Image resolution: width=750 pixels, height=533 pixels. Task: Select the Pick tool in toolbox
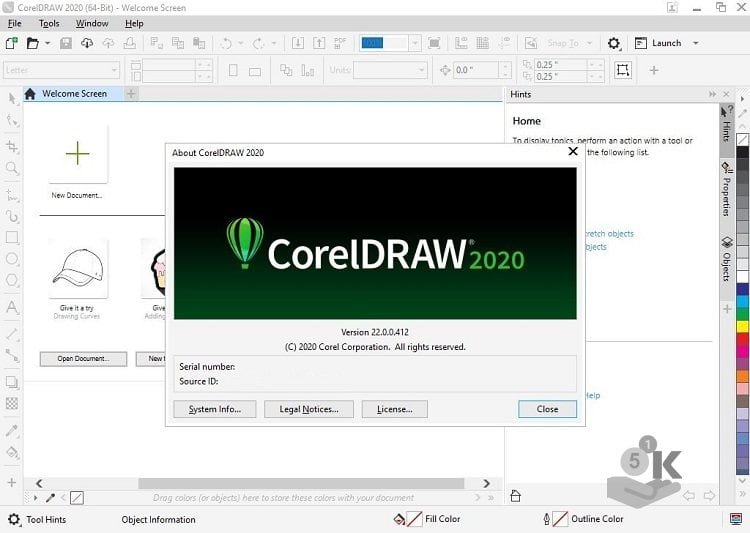click(x=11, y=99)
